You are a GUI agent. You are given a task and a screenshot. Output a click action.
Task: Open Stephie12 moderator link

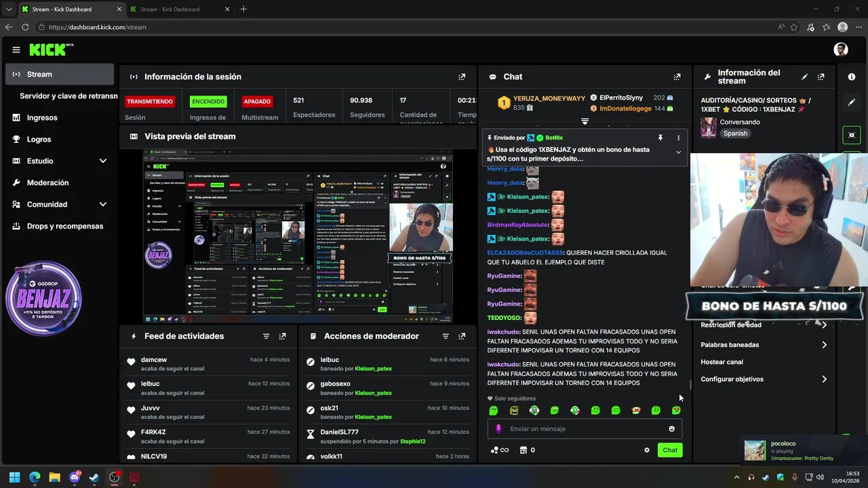[412, 442]
